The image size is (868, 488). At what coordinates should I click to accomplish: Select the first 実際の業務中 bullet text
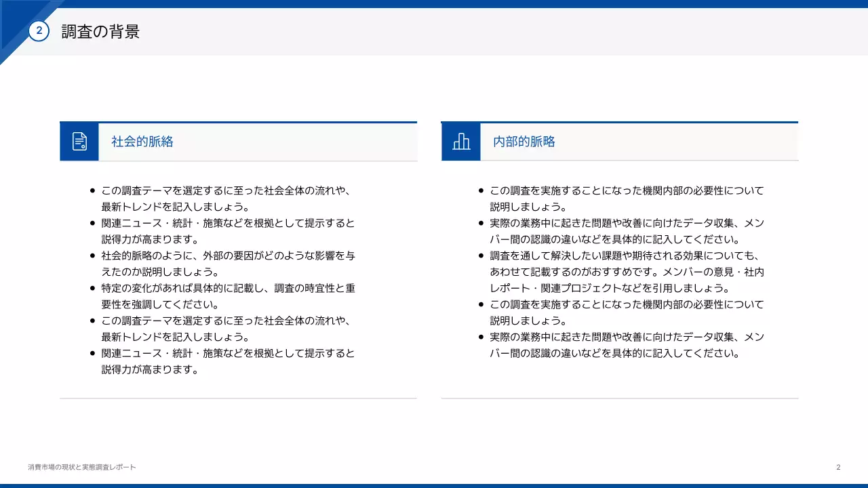click(x=627, y=231)
